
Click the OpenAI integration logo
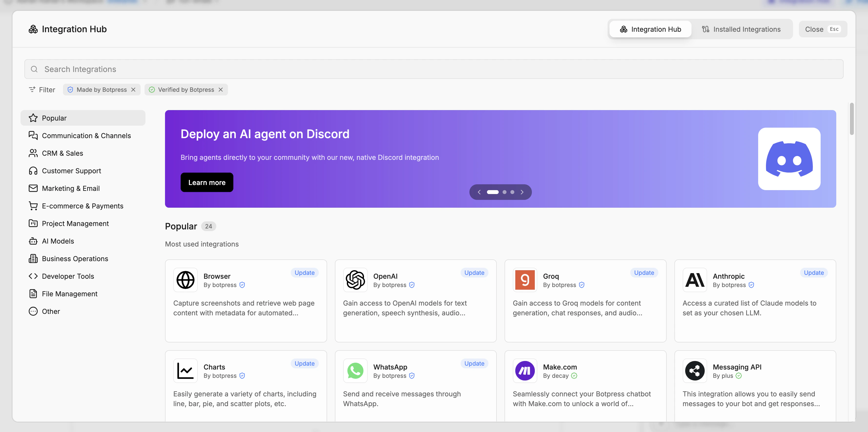coord(355,280)
